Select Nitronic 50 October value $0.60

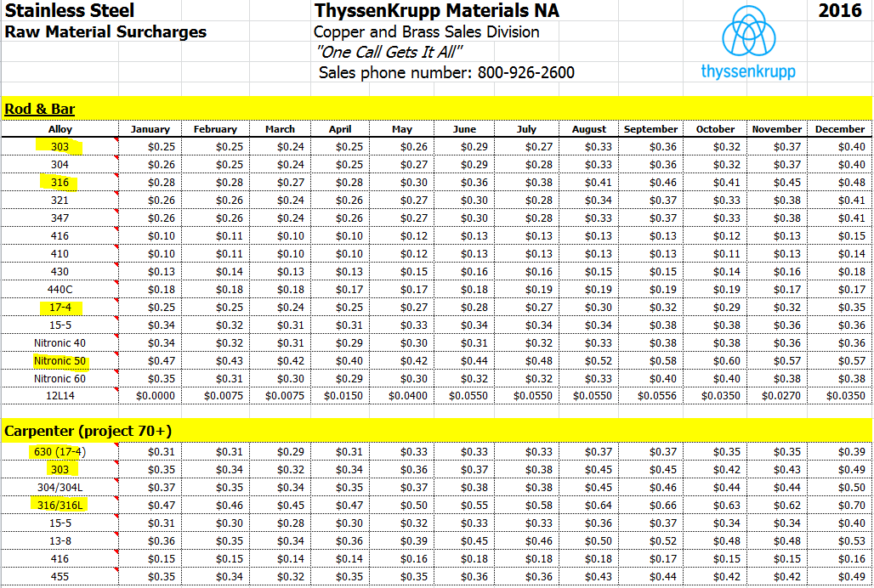[x=715, y=361]
